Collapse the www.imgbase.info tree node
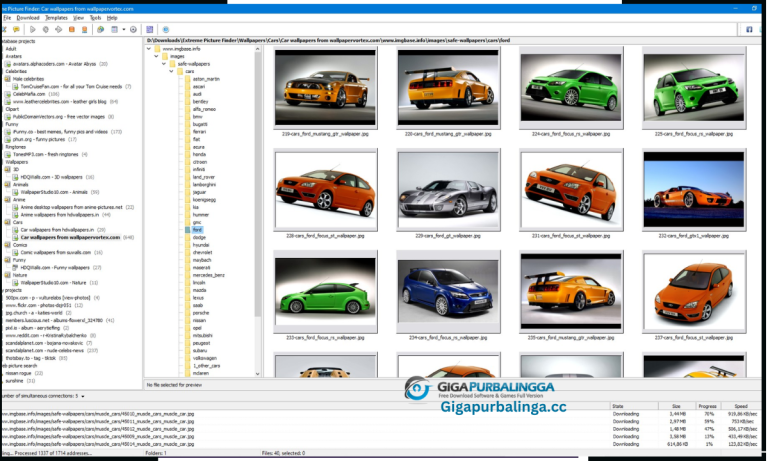The width and height of the screenshot is (768, 461). pos(150,47)
